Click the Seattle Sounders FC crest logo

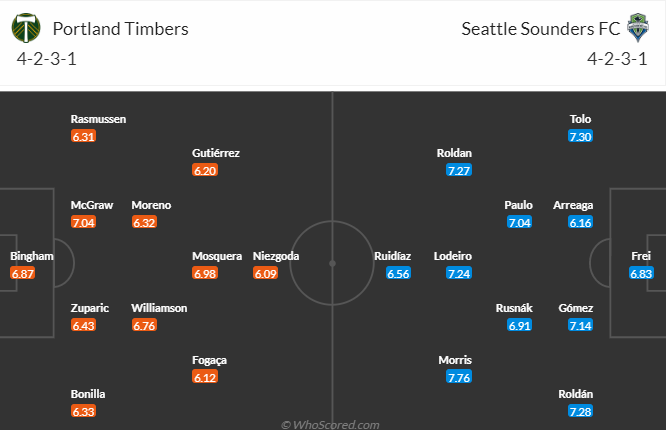coord(638,28)
